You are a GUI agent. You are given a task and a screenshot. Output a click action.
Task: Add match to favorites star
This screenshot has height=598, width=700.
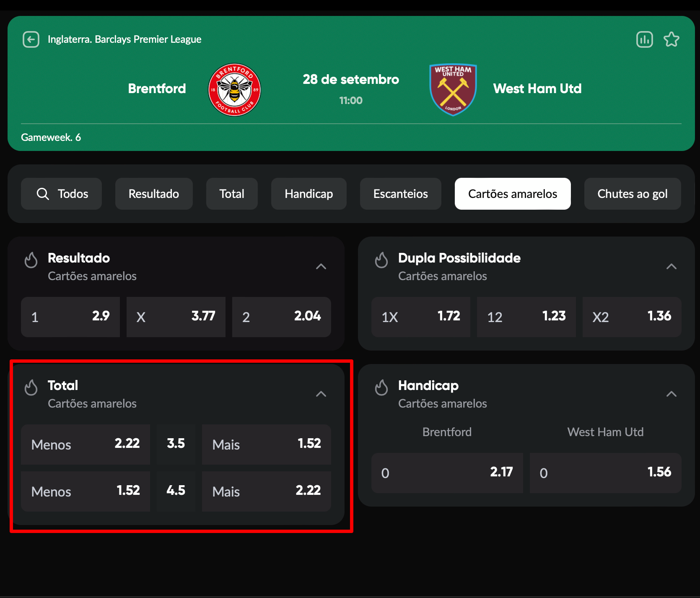click(x=671, y=39)
